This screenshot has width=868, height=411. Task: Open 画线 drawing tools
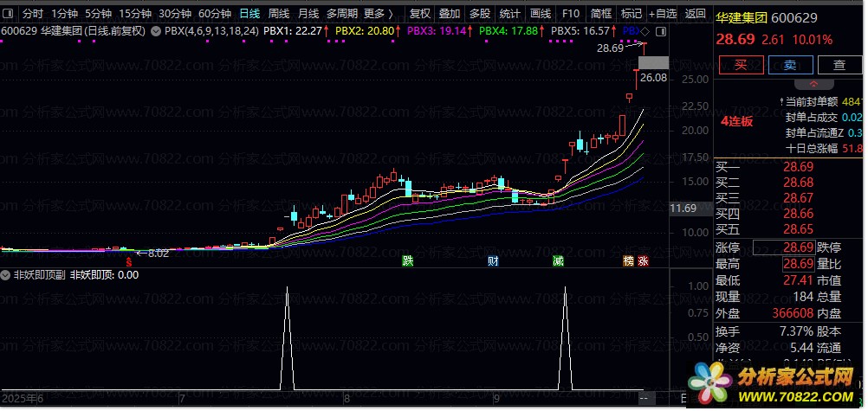pos(541,14)
